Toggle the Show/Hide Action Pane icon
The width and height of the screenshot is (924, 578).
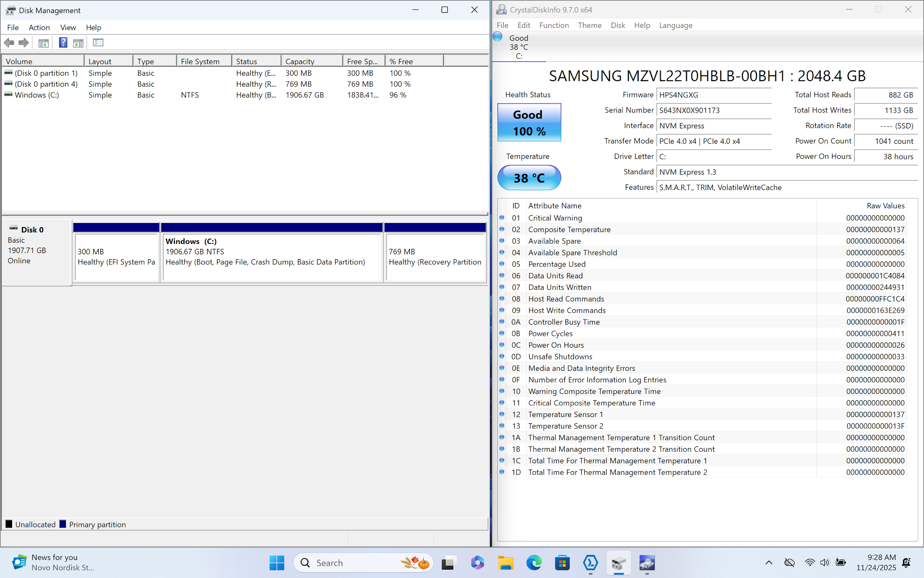click(x=78, y=42)
